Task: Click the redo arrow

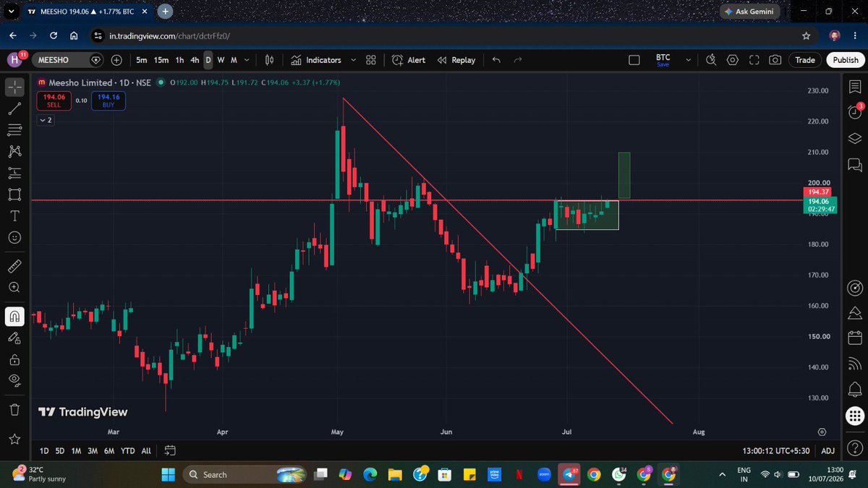Action: pos(518,60)
